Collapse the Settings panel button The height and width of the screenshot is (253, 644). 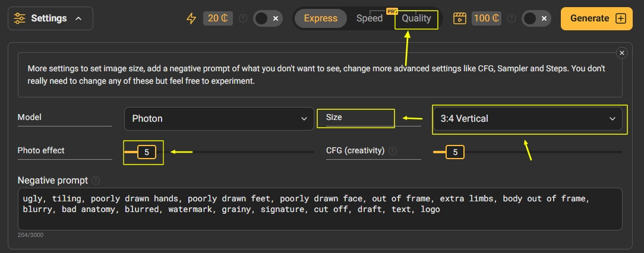(x=50, y=18)
